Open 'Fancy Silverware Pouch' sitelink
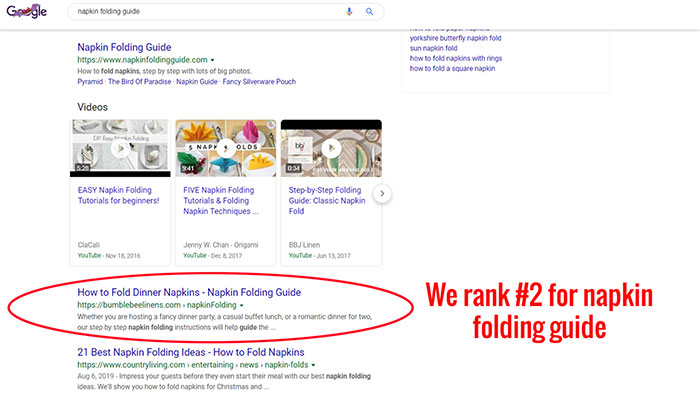 259,82
